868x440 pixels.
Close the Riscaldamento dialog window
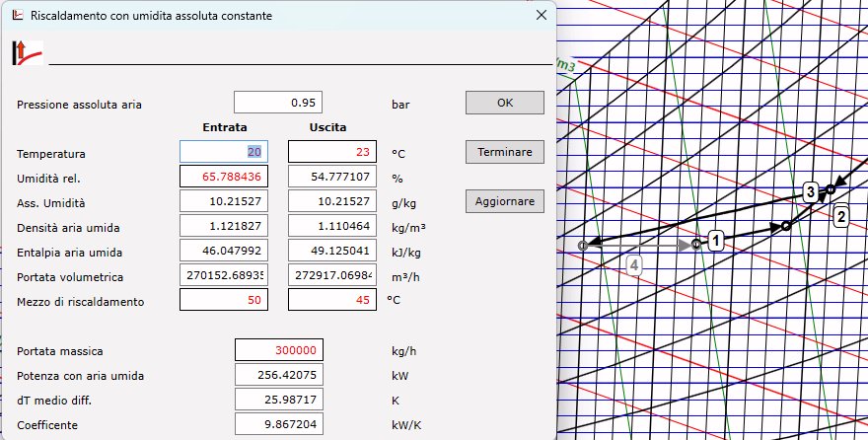coord(540,16)
